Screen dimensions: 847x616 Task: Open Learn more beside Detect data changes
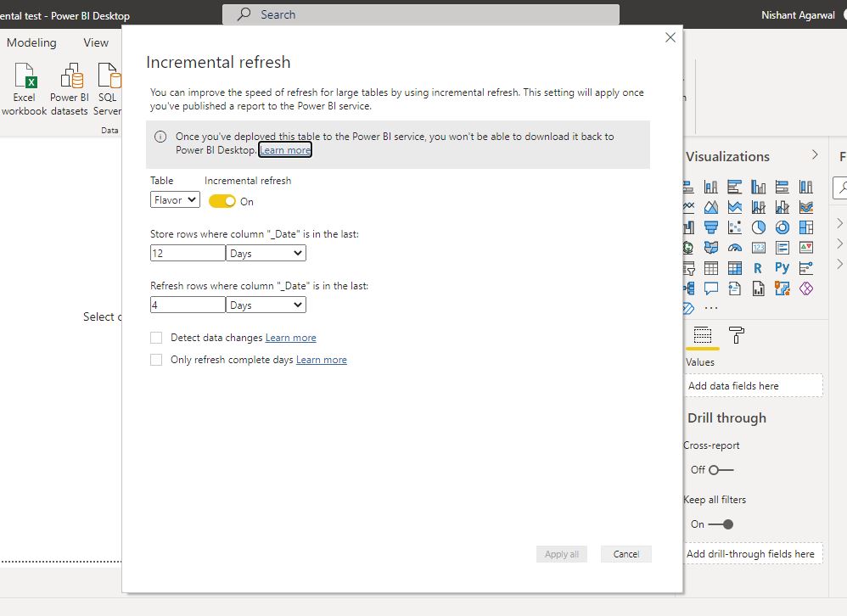(290, 338)
